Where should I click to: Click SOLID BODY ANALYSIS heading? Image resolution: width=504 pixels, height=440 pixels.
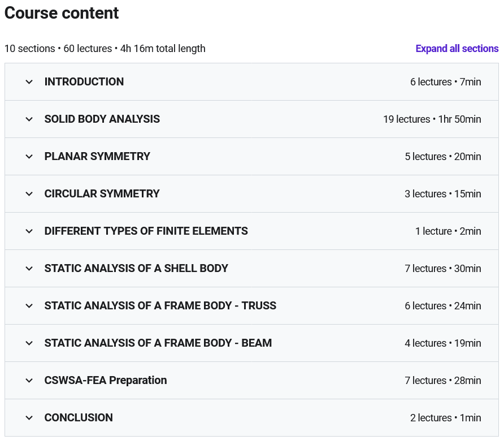[102, 119]
